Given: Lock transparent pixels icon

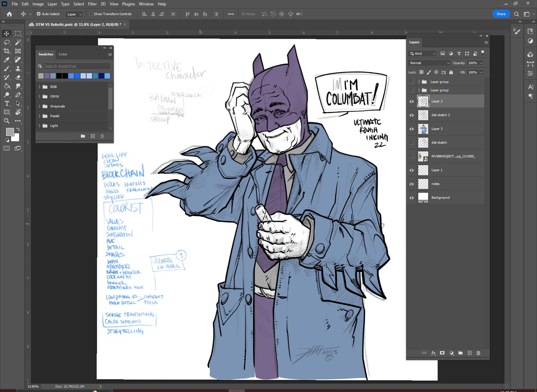Looking at the screenshot, I should tap(421, 72).
